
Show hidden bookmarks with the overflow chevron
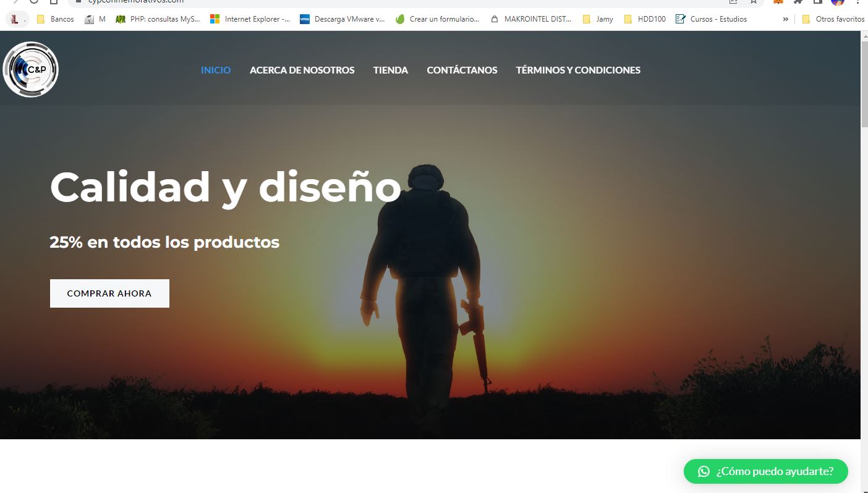coord(786,19)
